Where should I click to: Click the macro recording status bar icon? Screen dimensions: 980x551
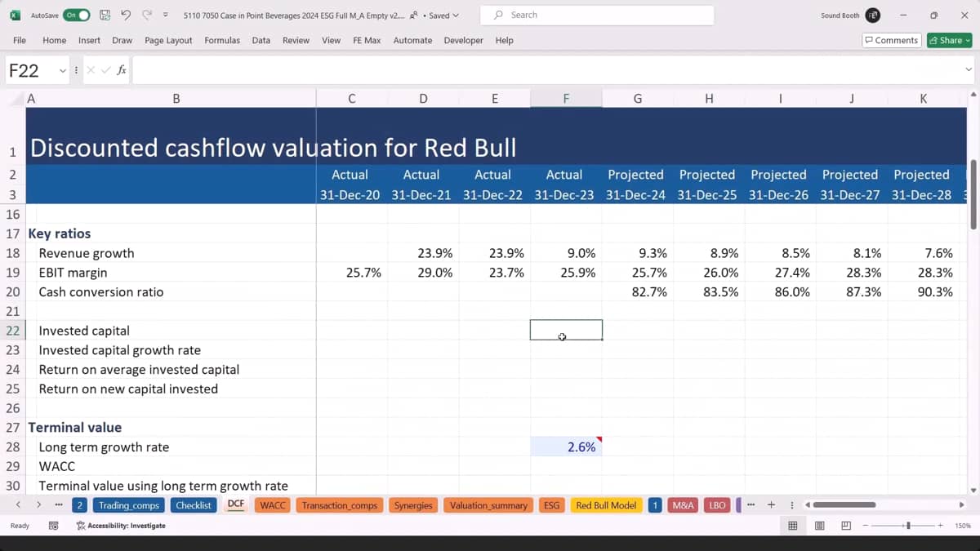coord(53,526)
